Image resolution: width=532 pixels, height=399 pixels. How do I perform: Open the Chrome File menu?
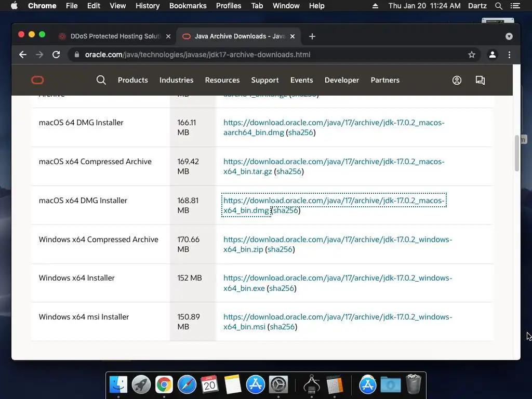[x=72, y=6]
